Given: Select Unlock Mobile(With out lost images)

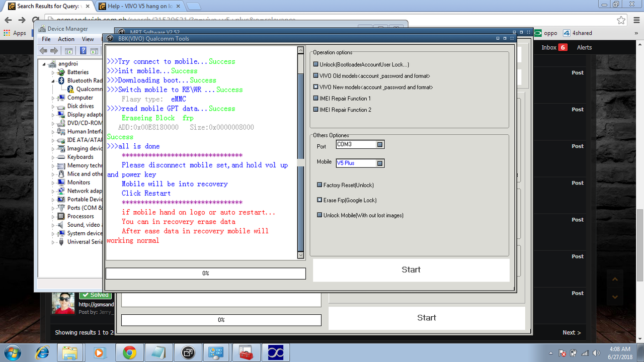Looking at the screenshot, I should click(319, 215).
